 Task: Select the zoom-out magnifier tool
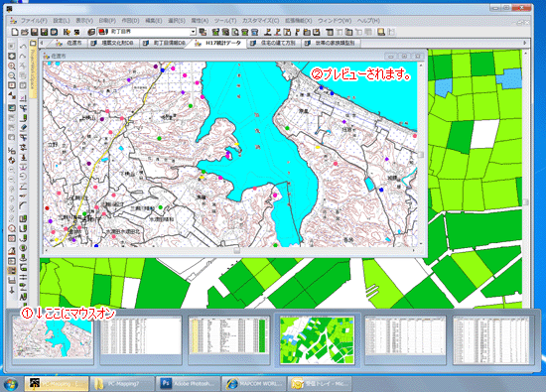pyautogui.click(x=12, y=75)
